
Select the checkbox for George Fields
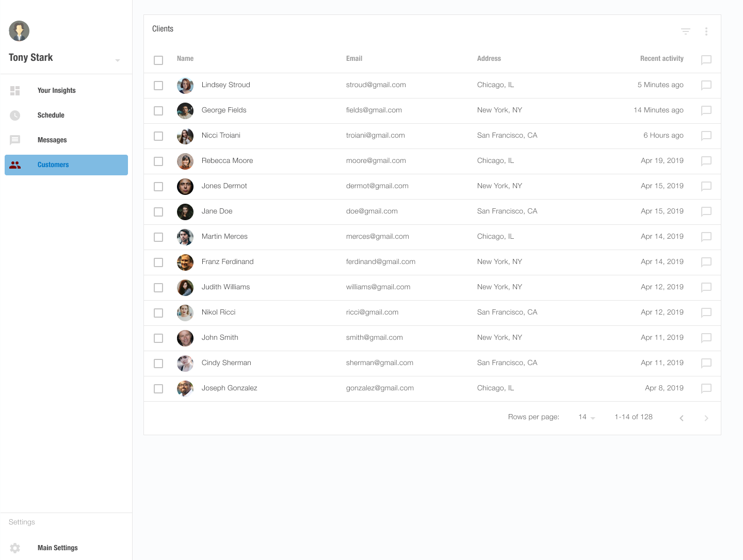[x=158, y=111]
